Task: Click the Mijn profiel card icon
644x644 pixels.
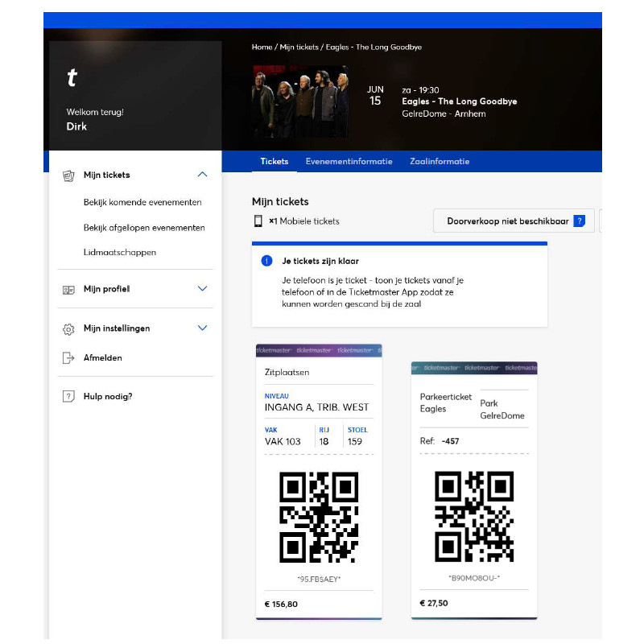Action: click(68, 289)
